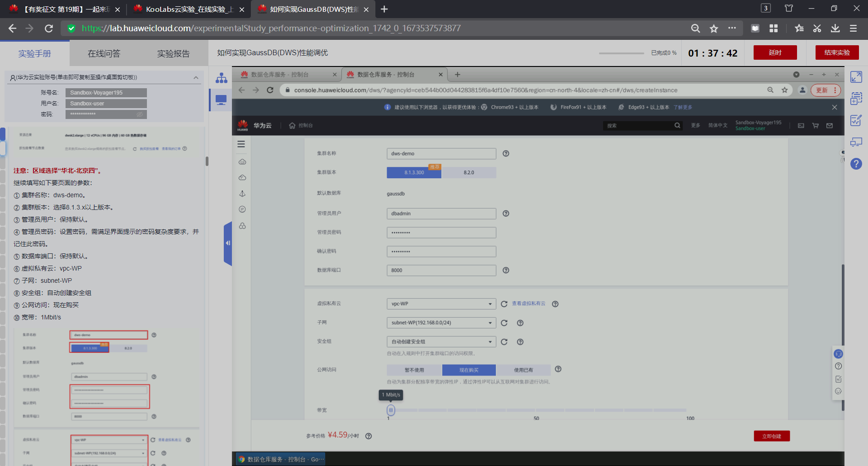The height and width of the screenshot is (466, 868).
Task: Open the 查看虚拟私有云 link
Action: (528, 304)
